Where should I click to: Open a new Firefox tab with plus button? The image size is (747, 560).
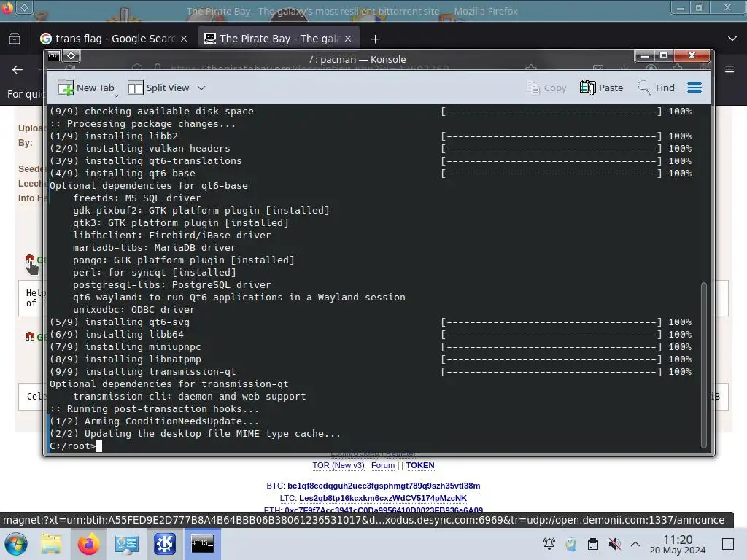tap(376, 39)
